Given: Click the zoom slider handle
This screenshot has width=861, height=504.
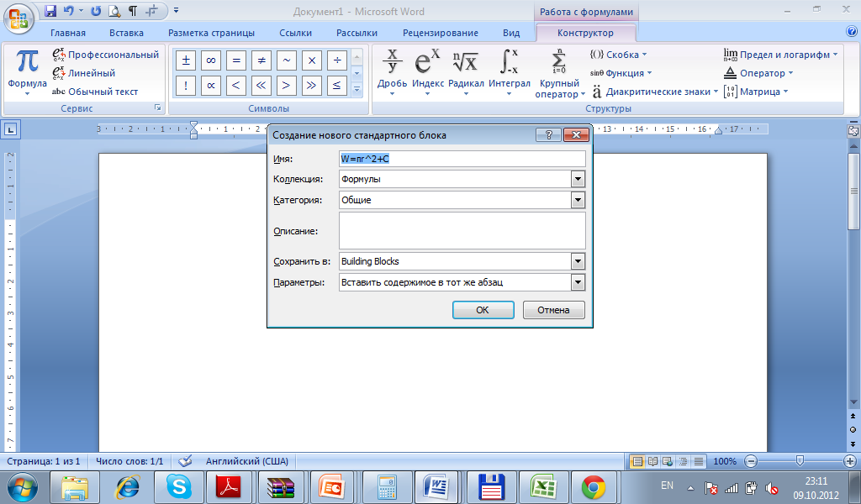Looking at the screenshot, I should pos(800,461).
